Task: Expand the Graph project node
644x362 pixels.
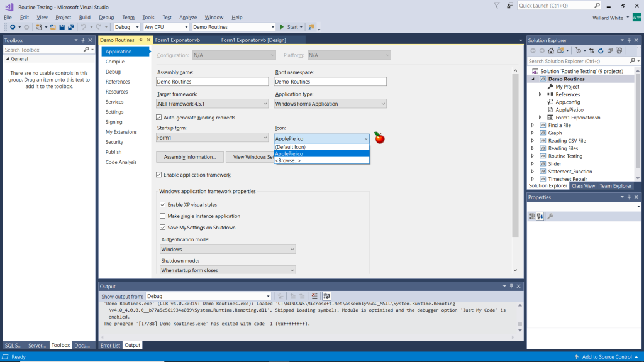Action: coord(533,133)
